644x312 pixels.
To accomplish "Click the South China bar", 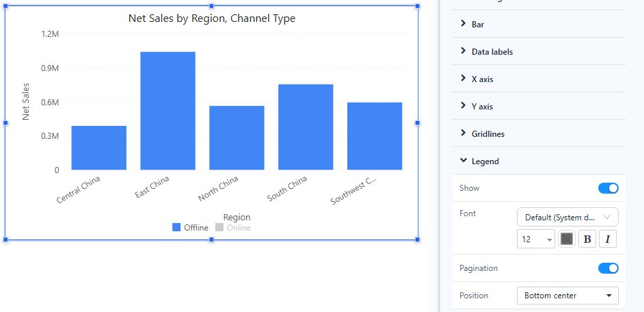I will [x=306, y=127].
